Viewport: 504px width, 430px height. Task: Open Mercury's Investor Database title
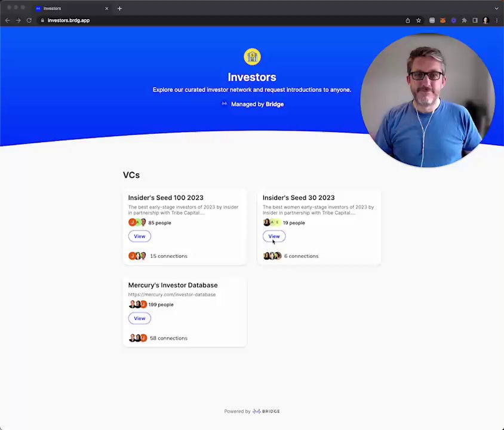[x=173, y=285]
